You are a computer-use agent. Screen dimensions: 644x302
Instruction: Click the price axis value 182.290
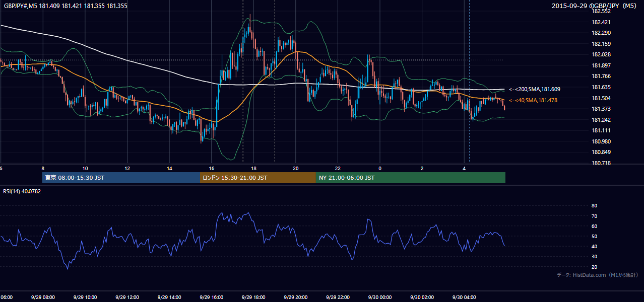(601, 33)
